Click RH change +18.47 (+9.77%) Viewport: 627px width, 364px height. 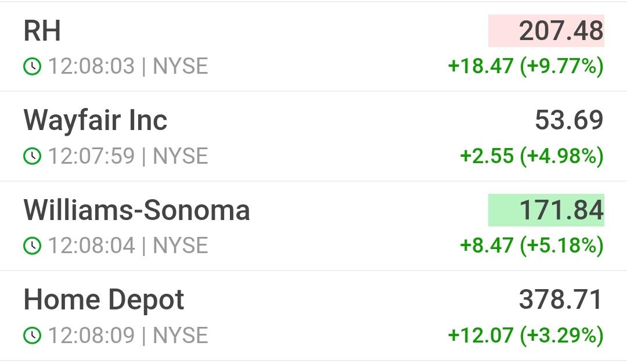tap(525, 66)
